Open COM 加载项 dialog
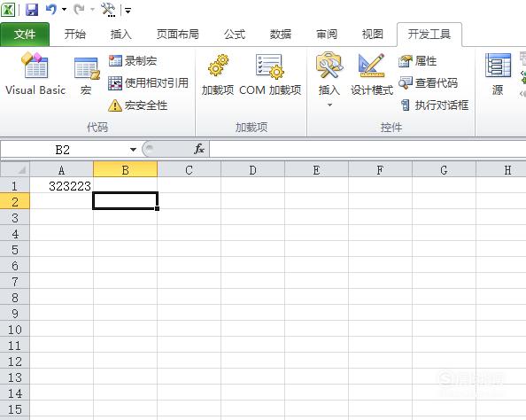526x420 pixels. [270, 74]
